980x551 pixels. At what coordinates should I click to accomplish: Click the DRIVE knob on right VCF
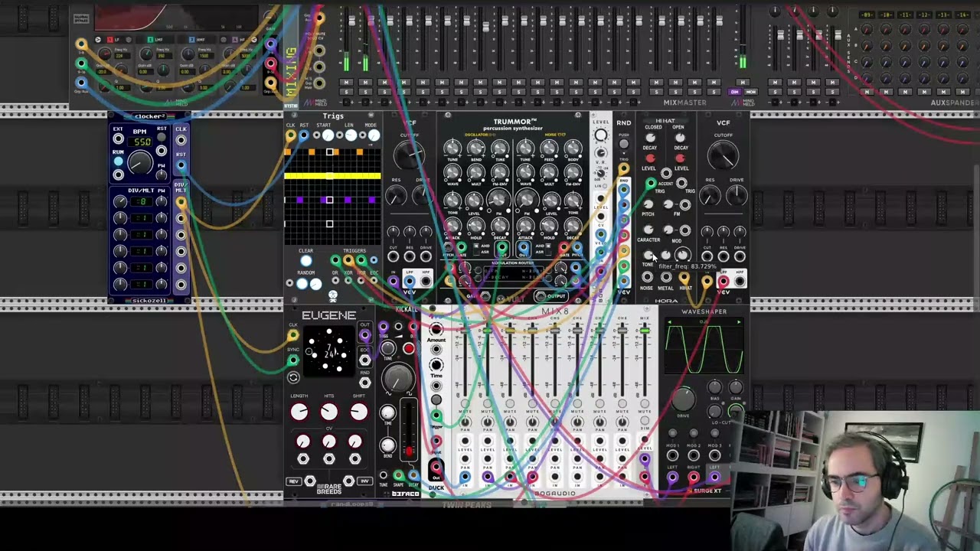[x=737, y=196]
